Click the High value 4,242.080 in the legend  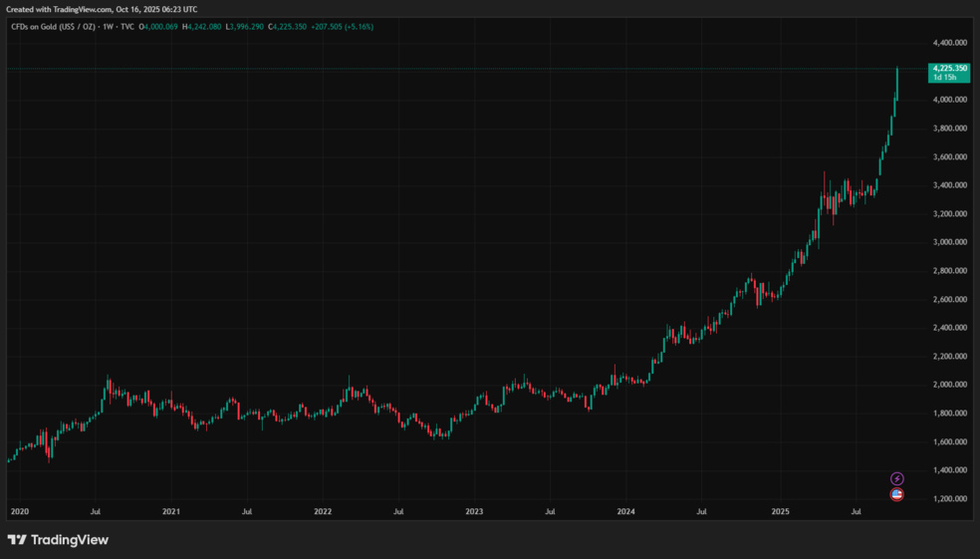point(206,27)
